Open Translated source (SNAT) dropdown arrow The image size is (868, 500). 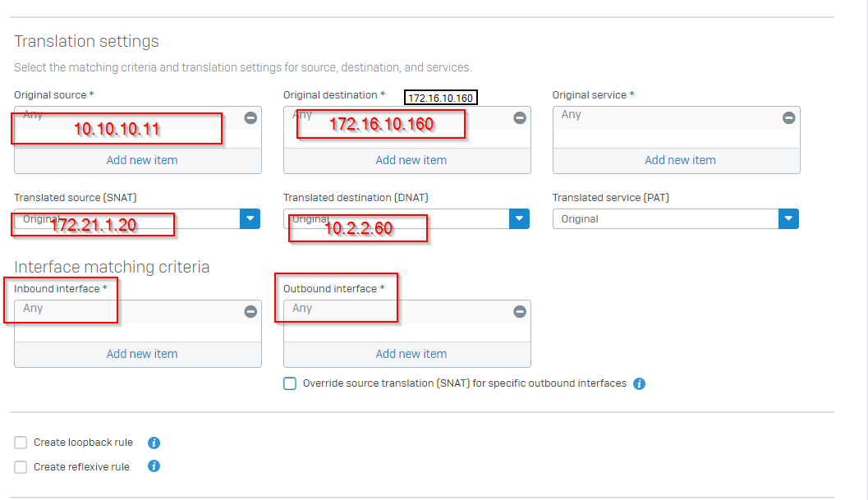click(250, 218)
